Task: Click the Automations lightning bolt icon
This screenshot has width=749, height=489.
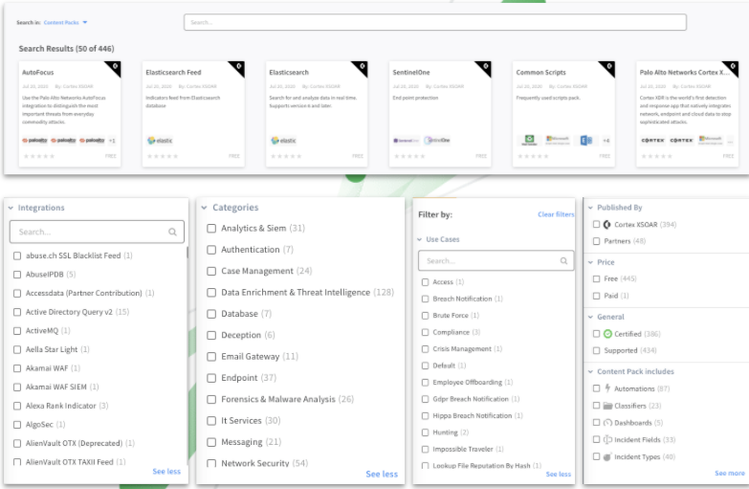Action: point(608,388)
